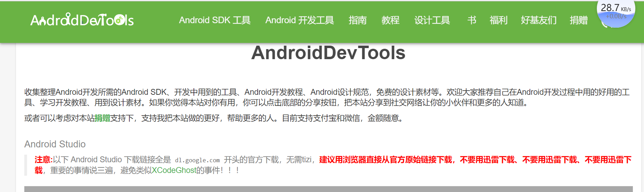This screenshot has width=644, height=192.
Task: Open the XCodeGhost link
Action: coord(174,170)
